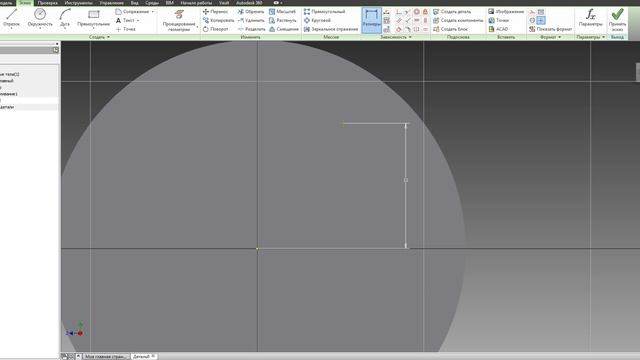Open dropdown arrow under Отрезок

[11, 29]
